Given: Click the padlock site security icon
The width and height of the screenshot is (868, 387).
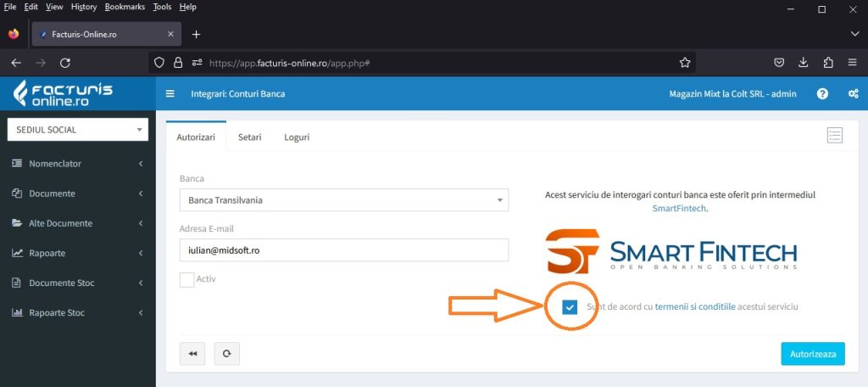Looking at the screenshot, I should click(x=178, y=63).
